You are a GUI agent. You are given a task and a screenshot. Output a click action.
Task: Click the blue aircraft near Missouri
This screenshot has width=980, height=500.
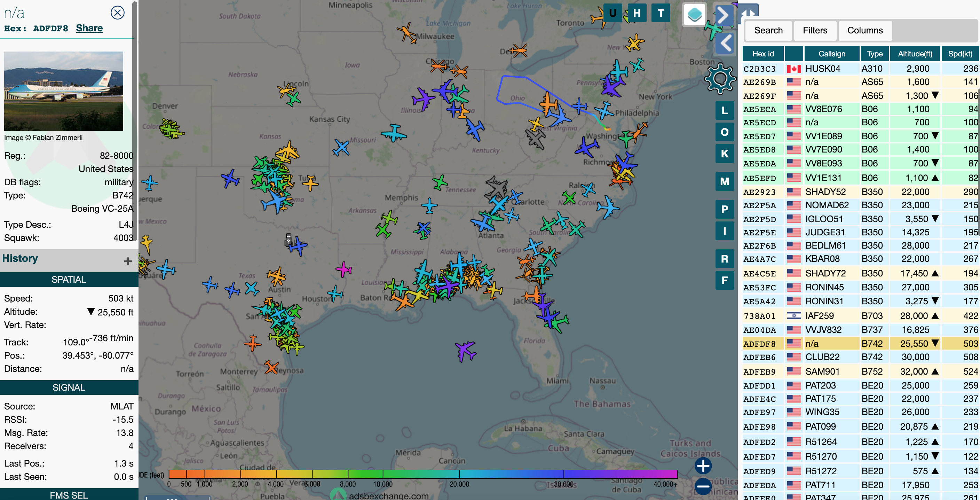tap(341, 148)
